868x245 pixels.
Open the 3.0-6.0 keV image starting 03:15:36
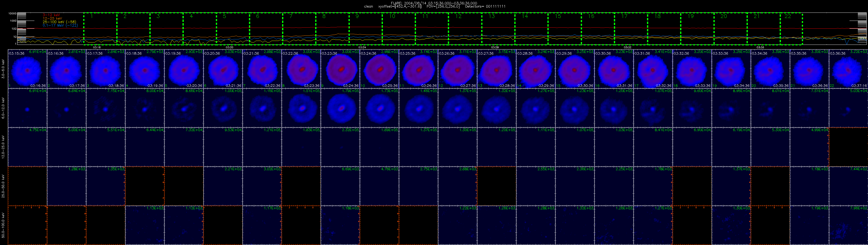coord(27,69)
